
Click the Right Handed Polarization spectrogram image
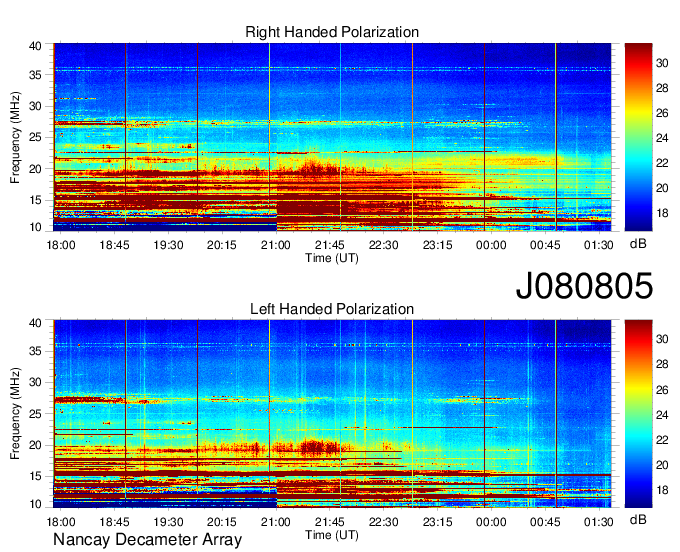(332, 137)
